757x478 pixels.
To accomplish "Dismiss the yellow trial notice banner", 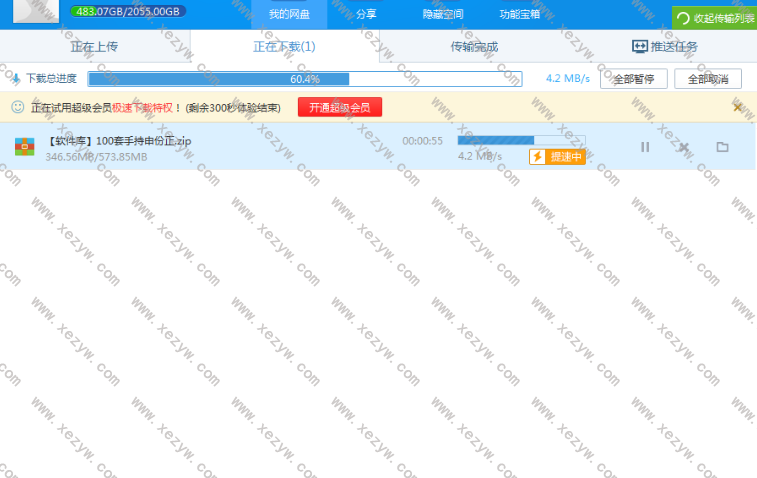I will (x=738, y=107).
